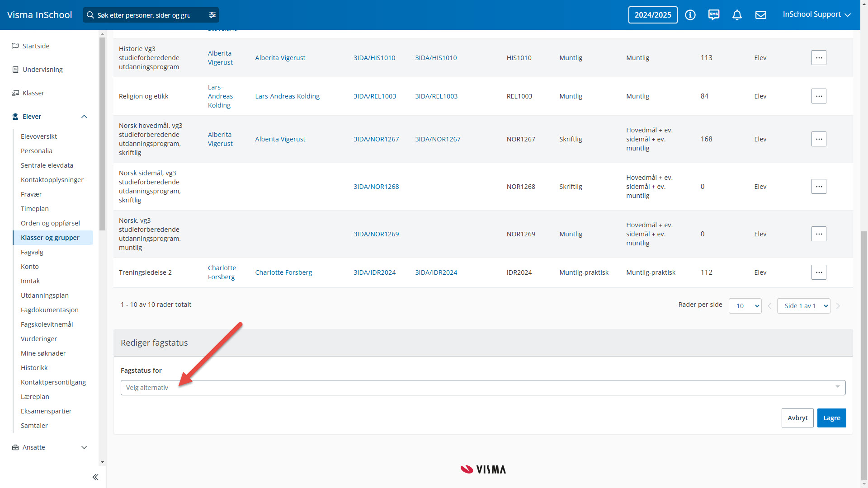Open row options for Treningsledelse 2

[818, 272]
